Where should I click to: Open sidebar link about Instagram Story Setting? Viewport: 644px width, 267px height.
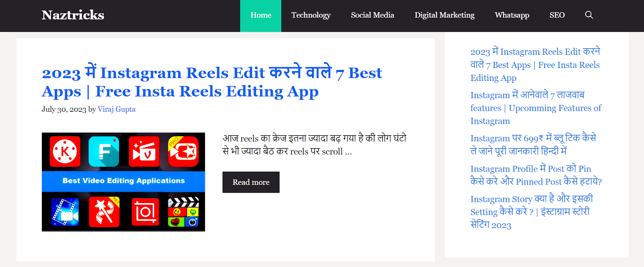(531, 212)
